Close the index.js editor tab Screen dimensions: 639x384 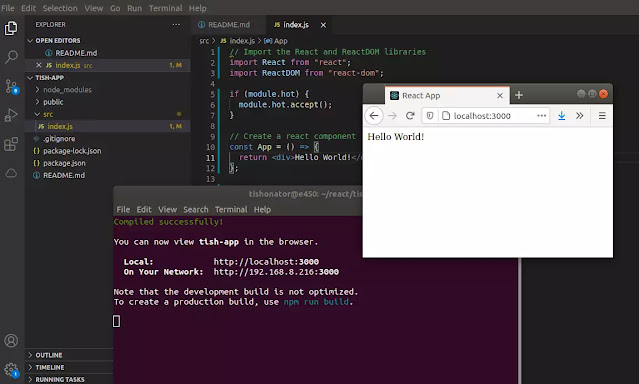[323, 25]
